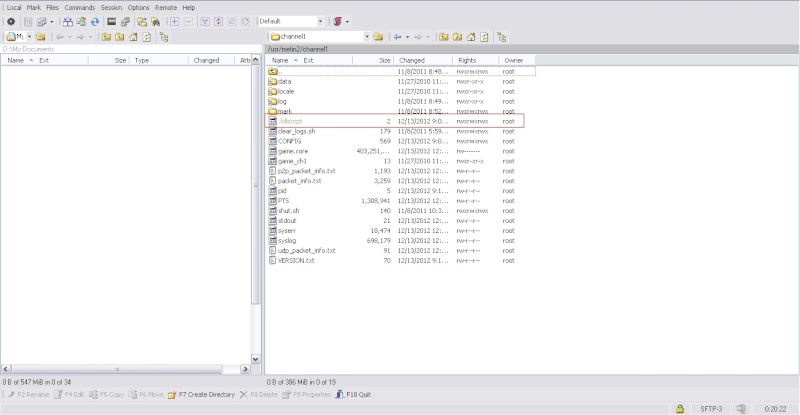Sort remote files by the Rights column
This screenshot has width=800, height=415.
[475, 60]
